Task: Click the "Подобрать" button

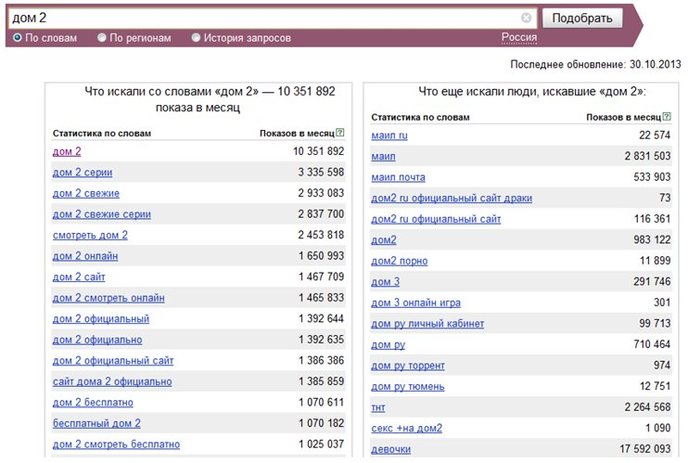Action: point(582,18)
